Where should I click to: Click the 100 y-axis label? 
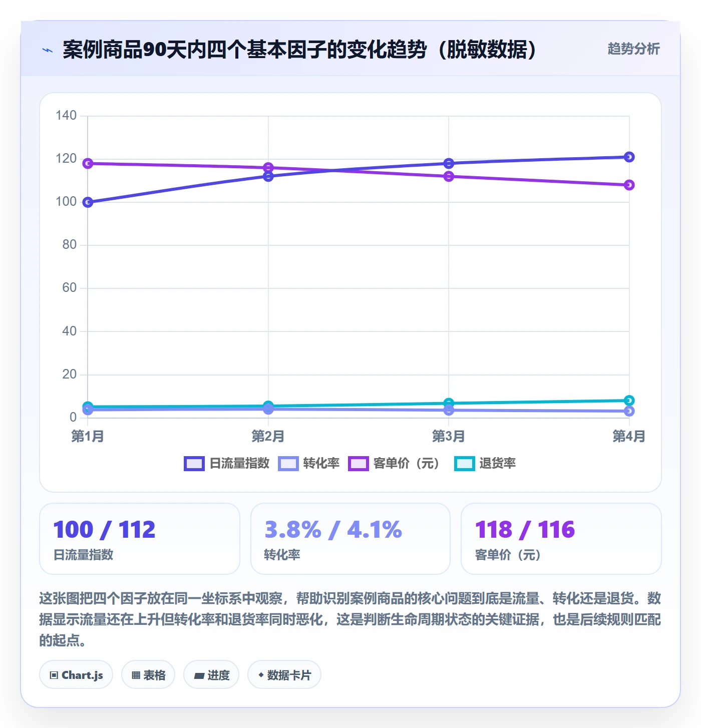(66, 202)
